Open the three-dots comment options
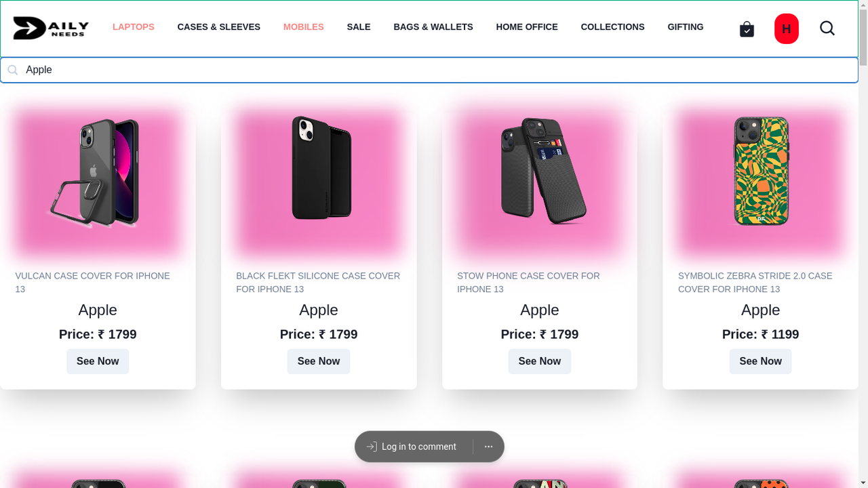868x488 pixels. [x=488, y=447]
